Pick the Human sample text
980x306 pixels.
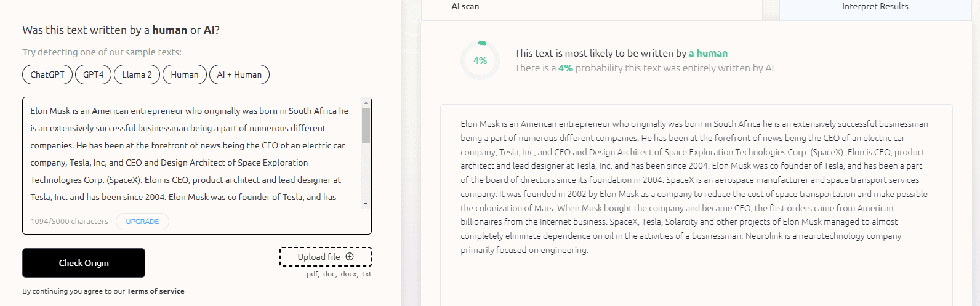click(x=185, y=74)
